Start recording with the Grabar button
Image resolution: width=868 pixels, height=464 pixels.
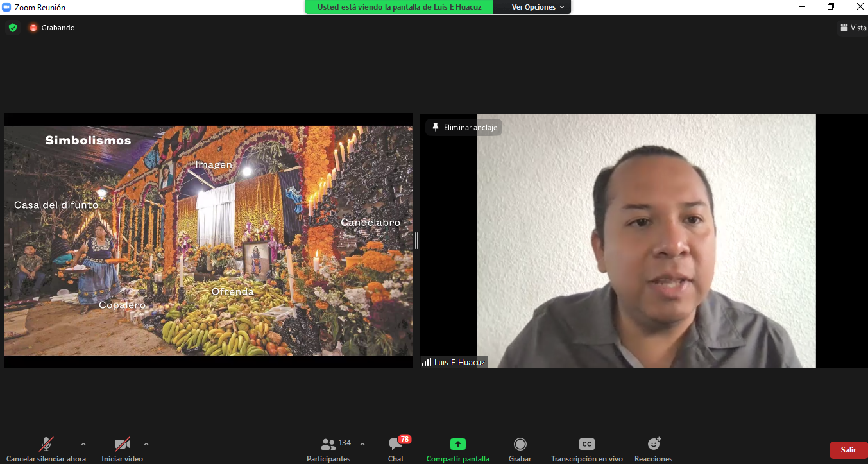coord(520,450)
